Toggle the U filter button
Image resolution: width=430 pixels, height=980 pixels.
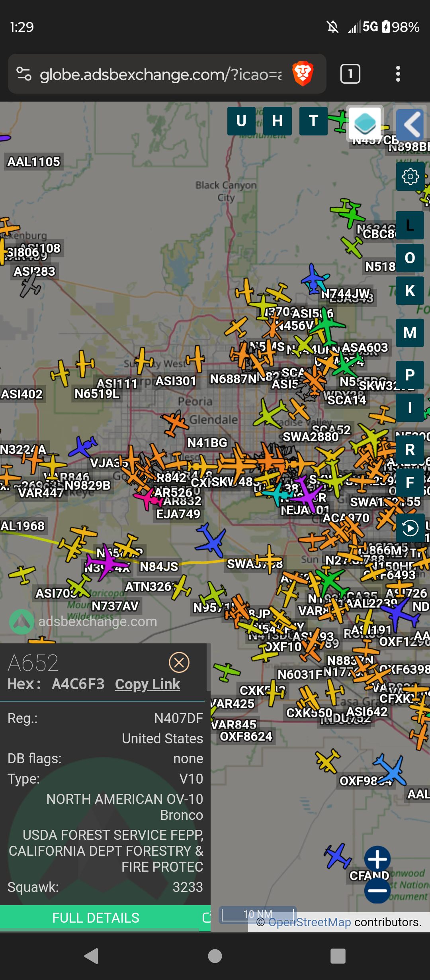coord(241,121)
